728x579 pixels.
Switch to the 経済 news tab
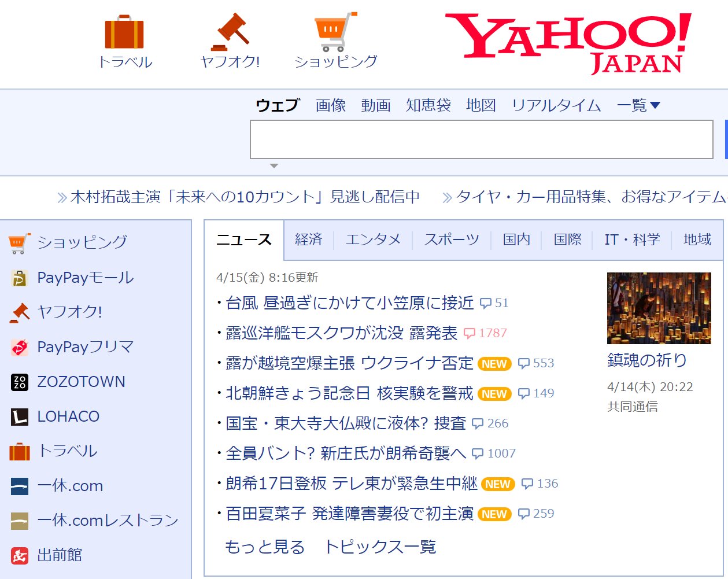click(309, 239)
